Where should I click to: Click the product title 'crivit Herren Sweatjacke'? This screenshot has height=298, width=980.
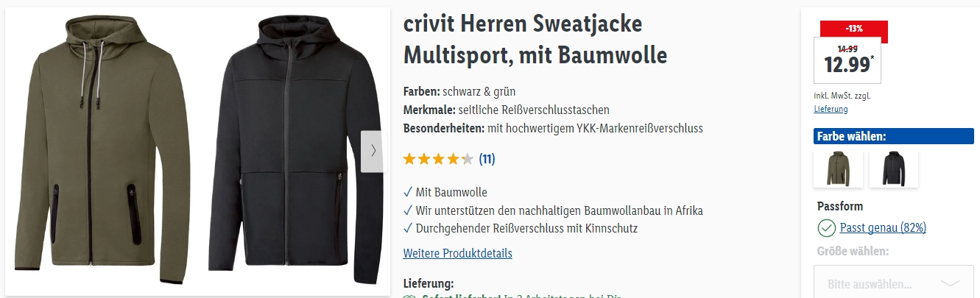click(523, 24)
